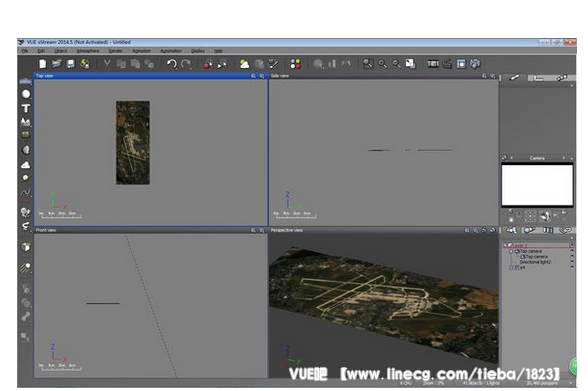Toggle visibility marker beside Top camera group

coord(572,251)
